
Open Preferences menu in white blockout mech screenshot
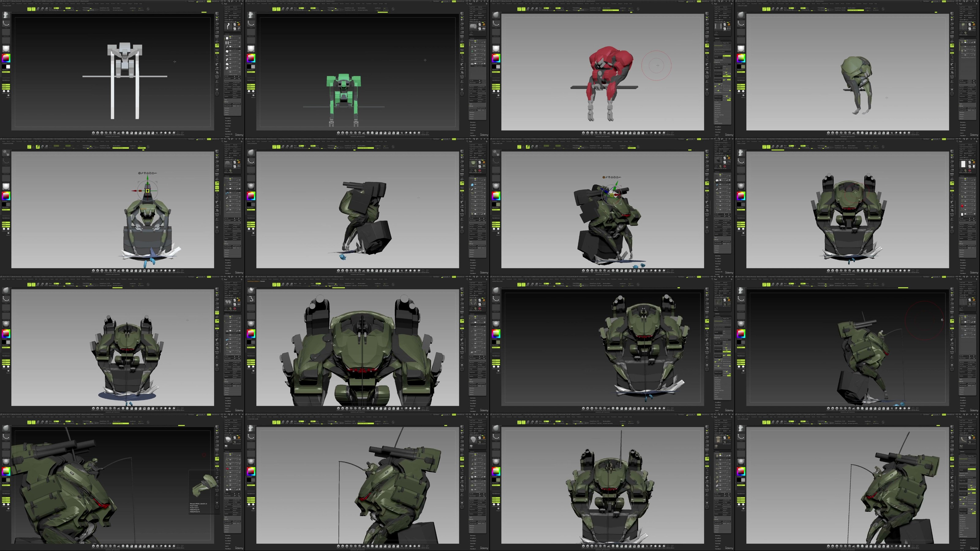(x=90, y=3)
